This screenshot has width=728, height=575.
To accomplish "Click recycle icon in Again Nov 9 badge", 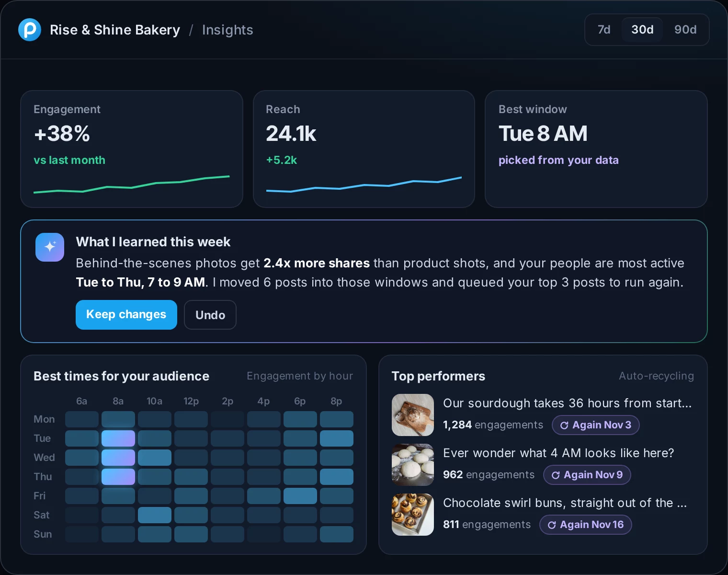I will (556, 475).
